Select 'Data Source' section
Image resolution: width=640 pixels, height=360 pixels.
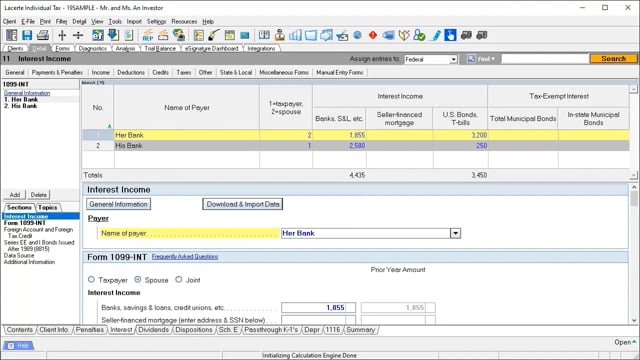point(19,256)
